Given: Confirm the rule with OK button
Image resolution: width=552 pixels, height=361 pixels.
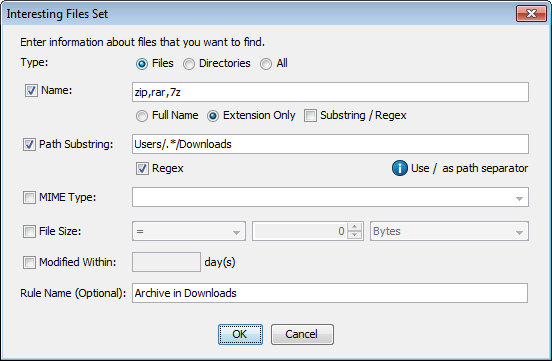Looking at the screenshot, I should point(240,334).
